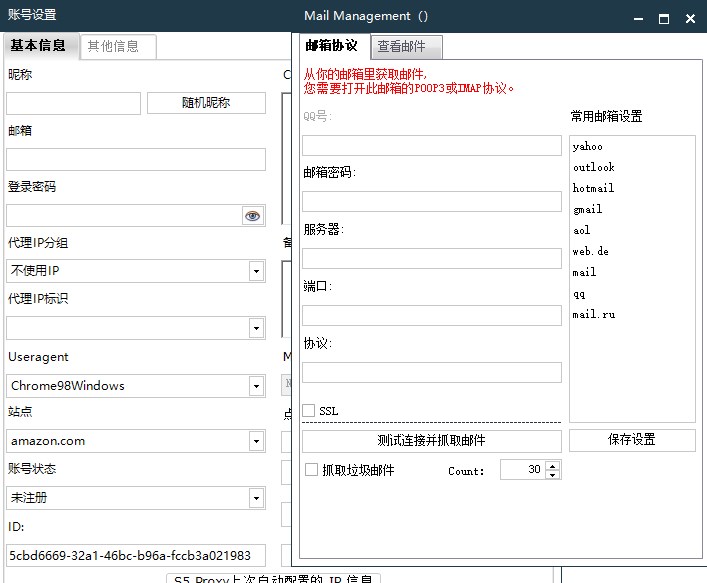Toggle the password visibility eye icon

coord(252,216)
